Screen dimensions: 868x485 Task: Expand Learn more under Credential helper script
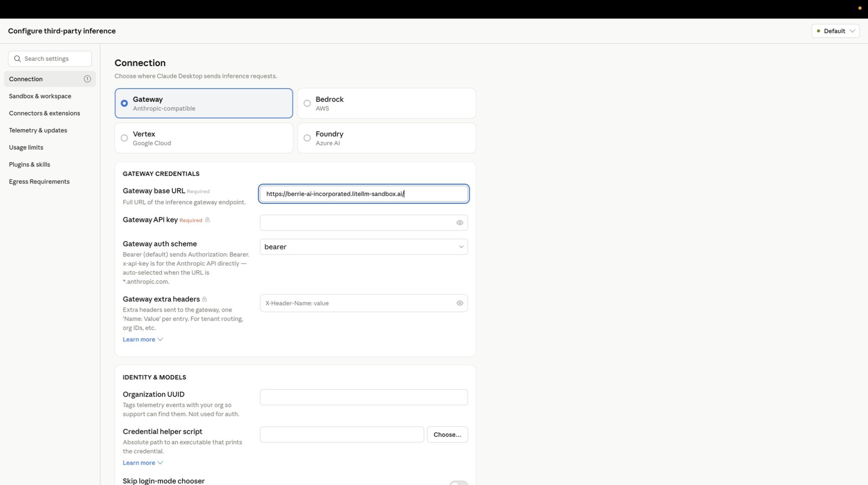tap(143, 463)
